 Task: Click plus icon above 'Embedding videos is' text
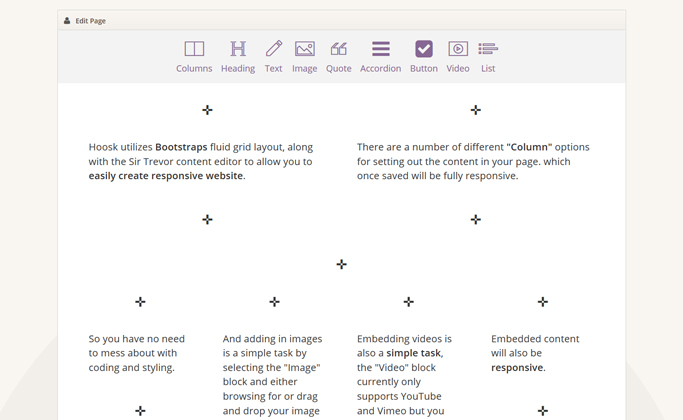pos(408,302)
